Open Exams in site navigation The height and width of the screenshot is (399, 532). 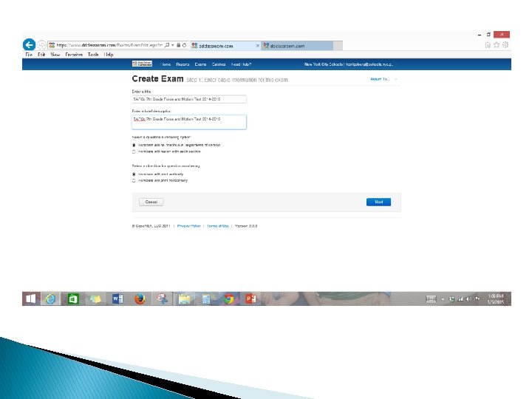(200, 64)
